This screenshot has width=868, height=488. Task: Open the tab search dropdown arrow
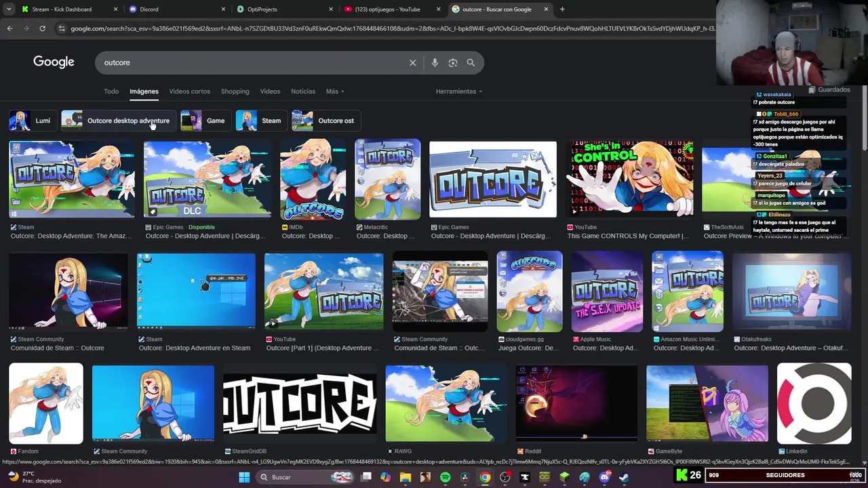coord(9,9)
